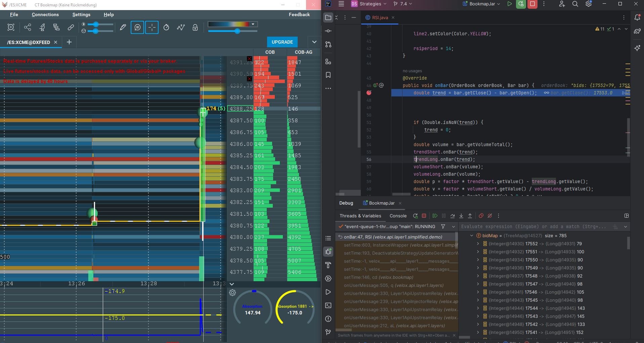Click the share icon in Bookmap toolbar
The image size is (644, 343).
pyautogui.click(x=28, y=28)
